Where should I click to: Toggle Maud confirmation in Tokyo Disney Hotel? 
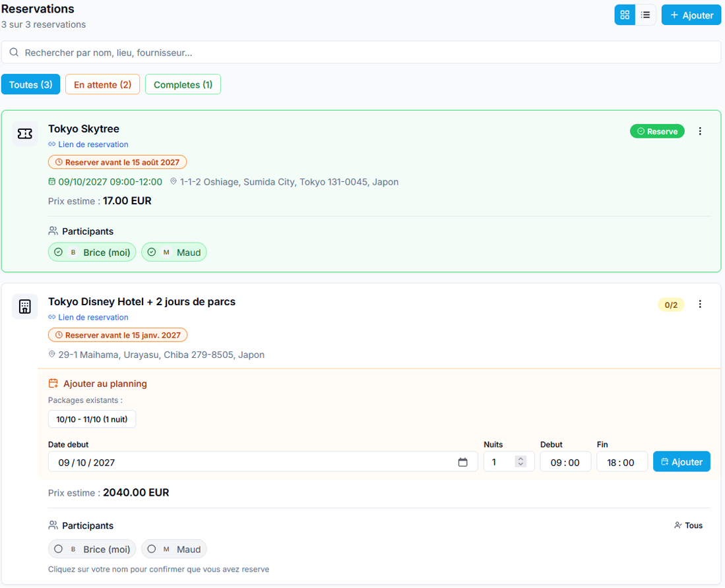174,549
